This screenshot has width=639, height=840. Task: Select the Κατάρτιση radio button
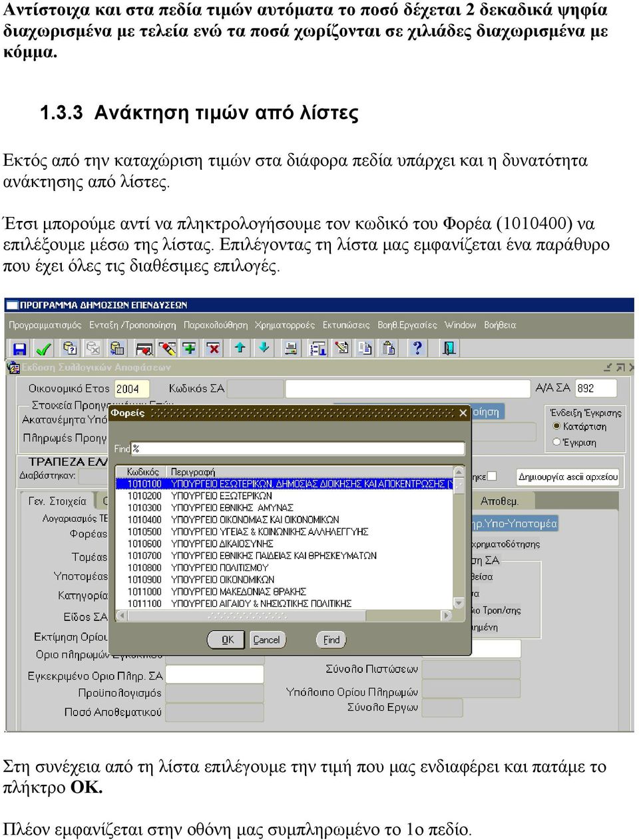point(556,427)
